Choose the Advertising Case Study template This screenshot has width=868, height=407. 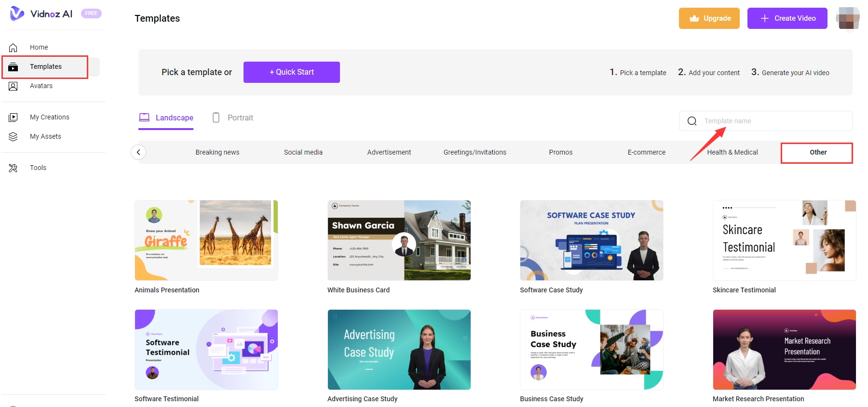(399, 350)
